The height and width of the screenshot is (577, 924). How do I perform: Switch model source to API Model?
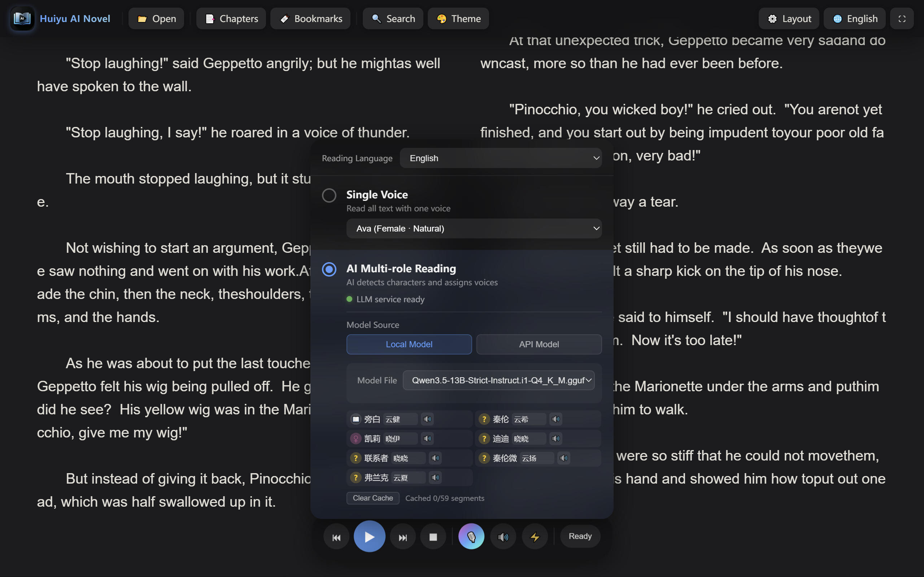[539, 344]
